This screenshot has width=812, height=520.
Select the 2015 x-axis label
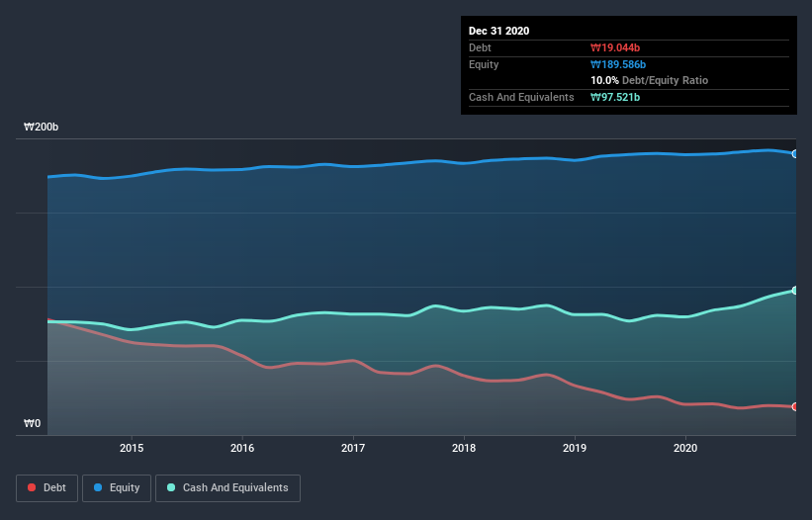pos(131,448)
